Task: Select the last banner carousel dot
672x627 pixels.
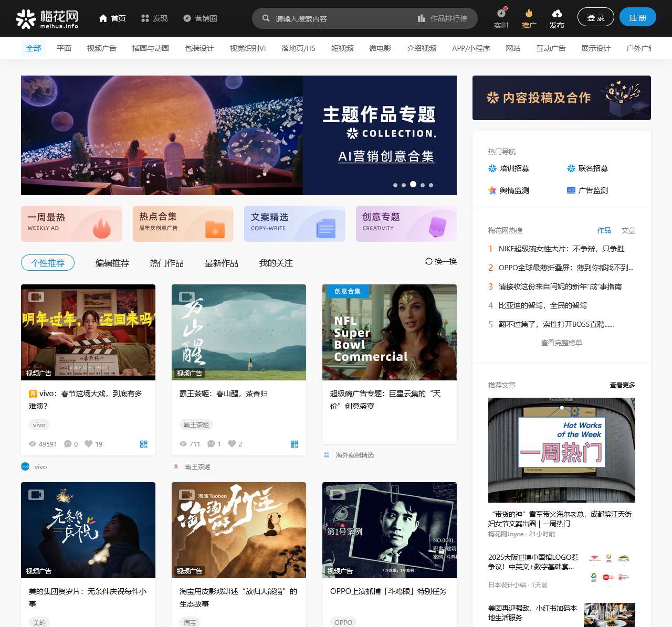Action: coord(431,185)
